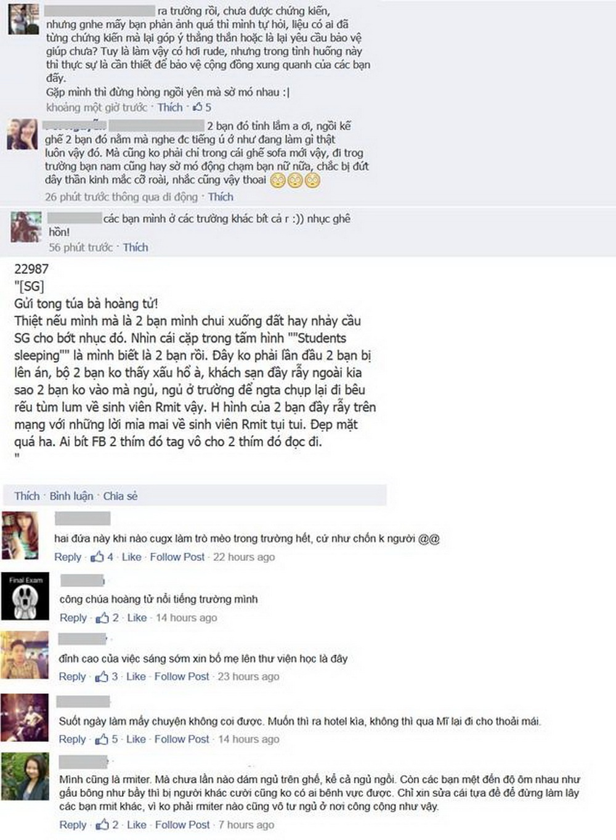
Task: Click thumbs-up icon showing 5 likes in top comment
Action: (x=198, y=107)
